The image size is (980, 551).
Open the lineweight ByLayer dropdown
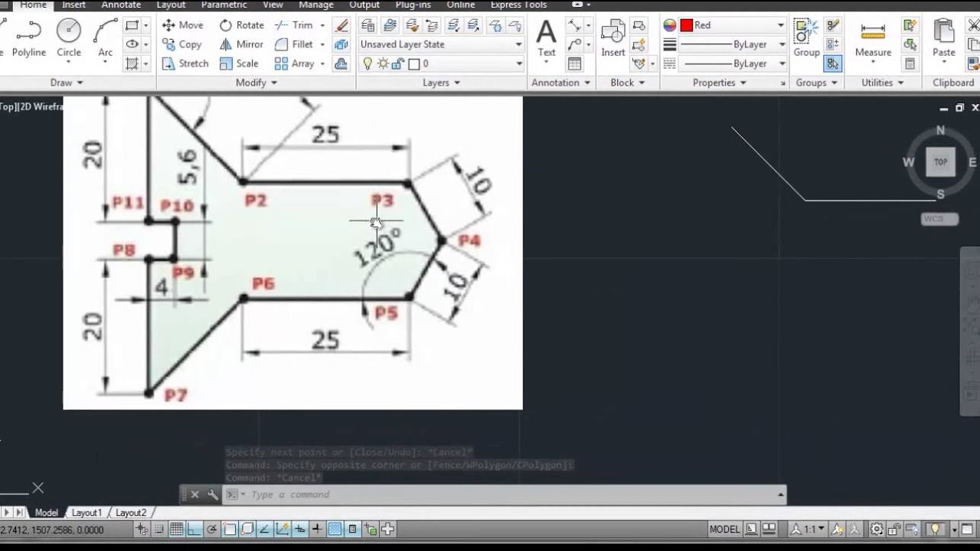tap(732, 44)
